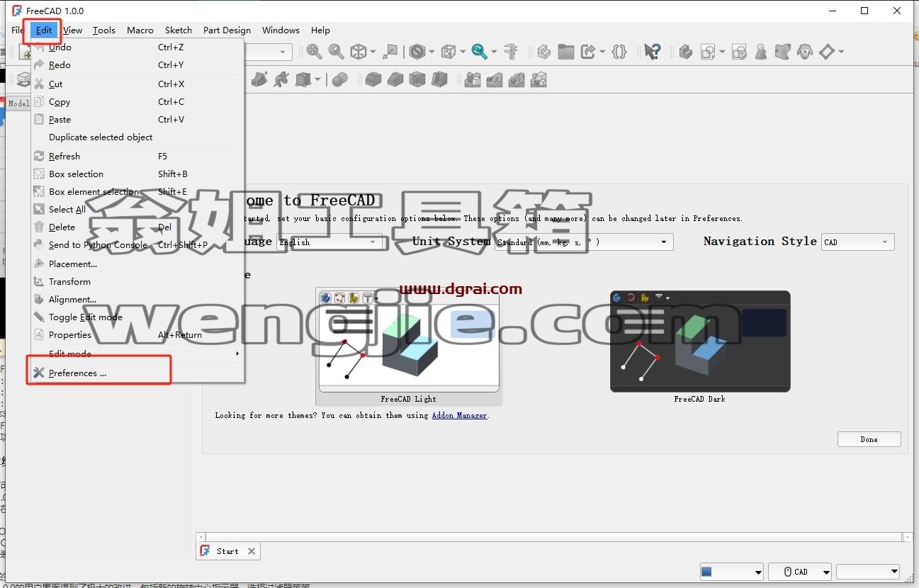Select Redo in the Edit menu
919x588 pixels.
click(x=137, y=65)
